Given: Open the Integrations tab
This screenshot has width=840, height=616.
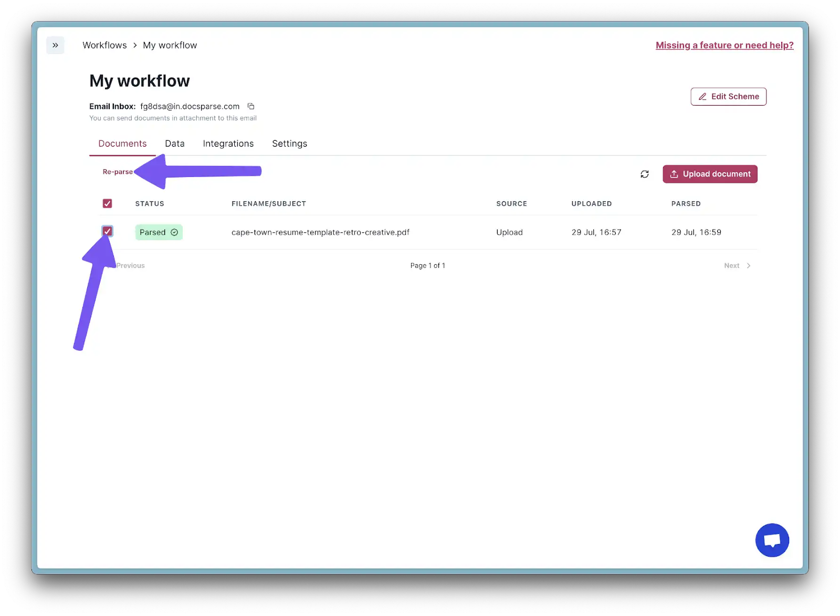Looking at the screenshot, I should [228, 143].
